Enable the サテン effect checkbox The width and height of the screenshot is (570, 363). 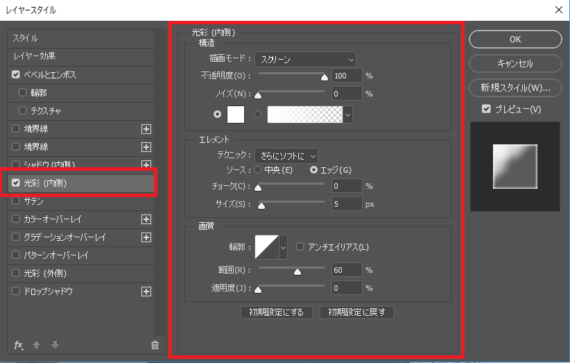[x=16, y=201]
